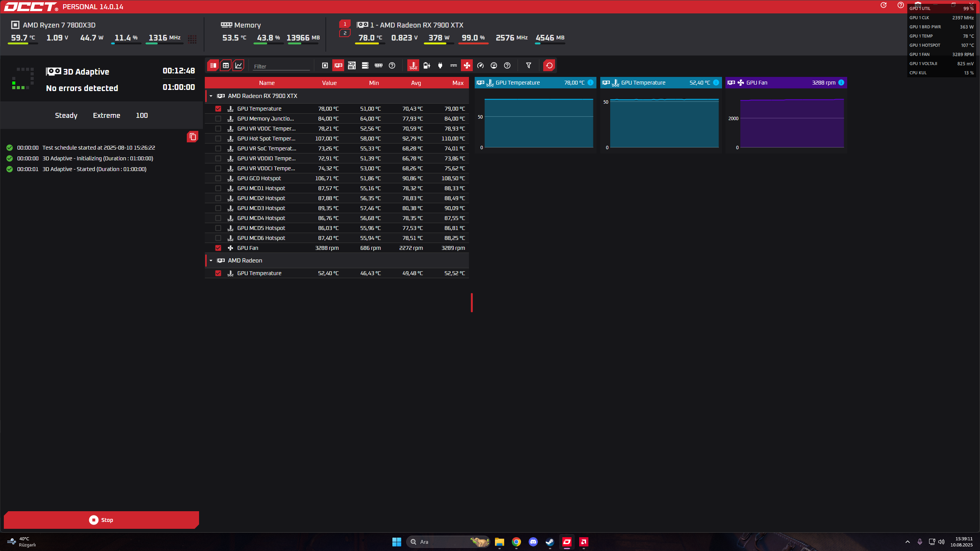Toggle the unknown-device sensor category filter
Screen dimensions: 980x551
392,65
